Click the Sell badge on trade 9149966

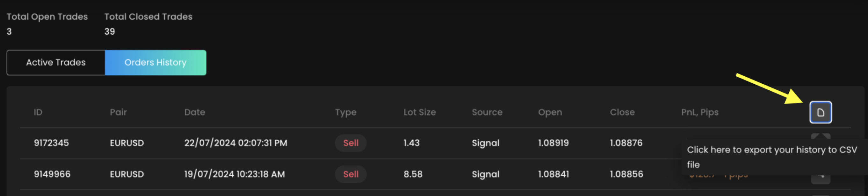(x=351, y=174)
